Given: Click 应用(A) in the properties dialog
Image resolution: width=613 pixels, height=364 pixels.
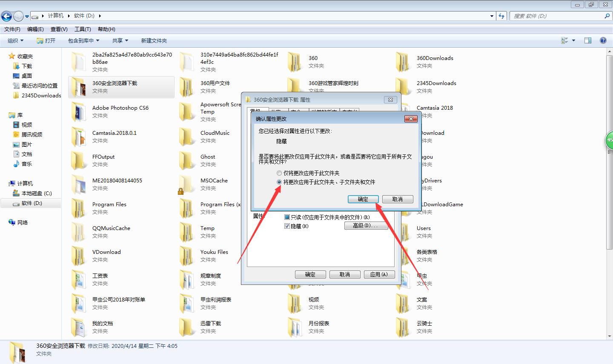Looking at the screenshot, I should click(379, 275).
